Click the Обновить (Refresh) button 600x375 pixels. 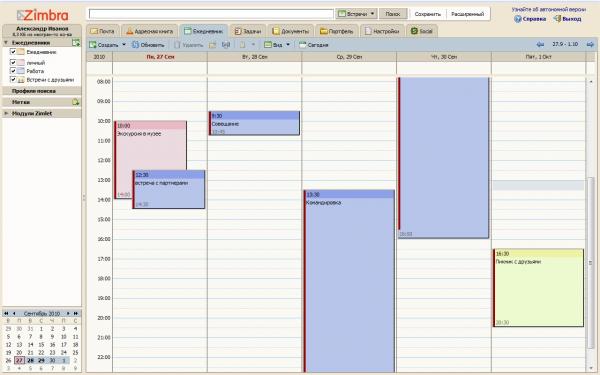148,45
